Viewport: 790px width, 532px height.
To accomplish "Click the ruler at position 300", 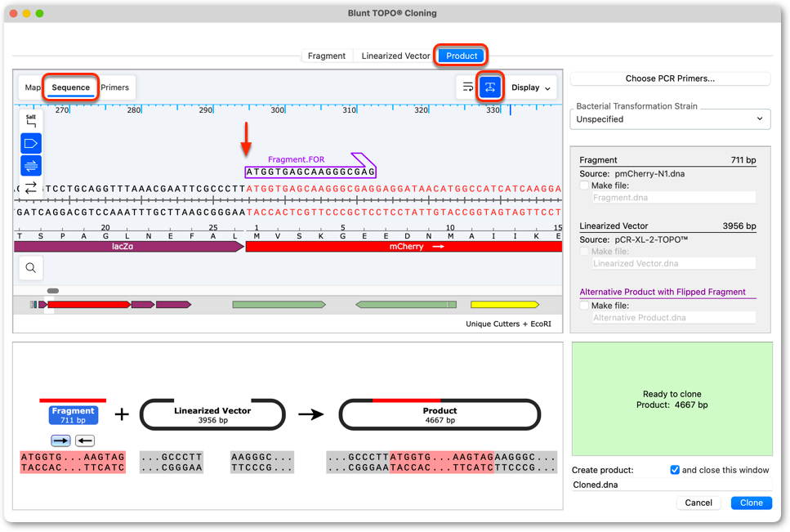I will coord(278,110).
